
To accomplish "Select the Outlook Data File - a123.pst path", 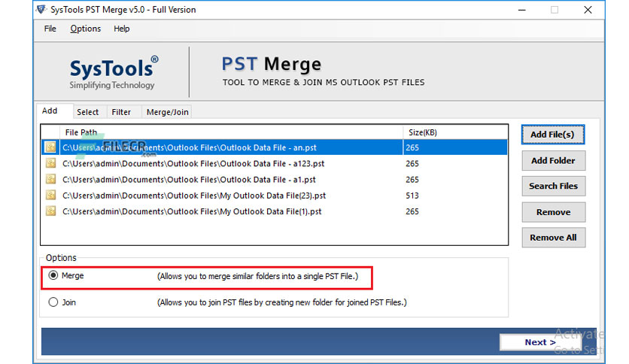I will [193, 163].
